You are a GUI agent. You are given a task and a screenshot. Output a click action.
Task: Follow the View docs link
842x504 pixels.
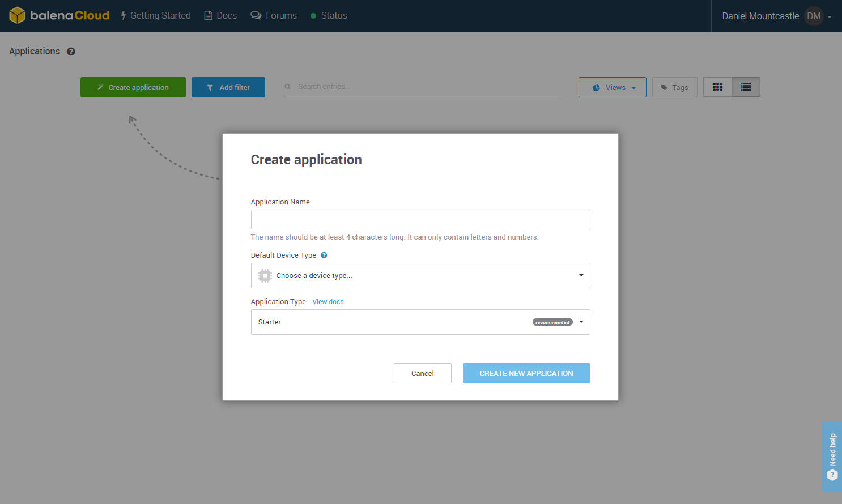click(x=328, y=302)
